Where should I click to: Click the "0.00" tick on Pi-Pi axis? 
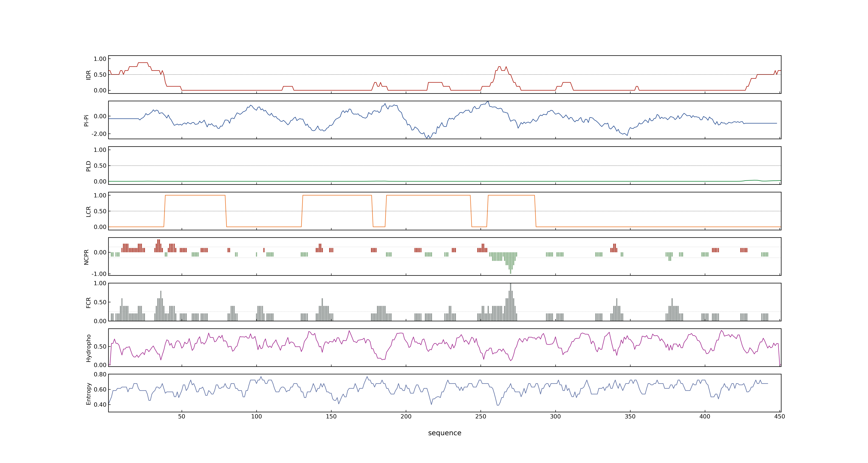[x=100, y=116]
